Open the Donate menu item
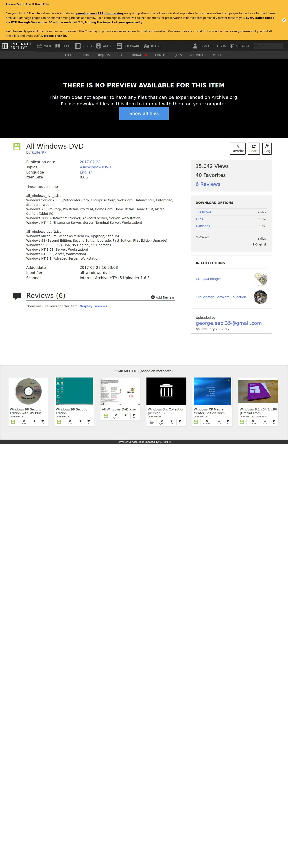This screenshot has width=288, height=868. [x=139, y=55]
